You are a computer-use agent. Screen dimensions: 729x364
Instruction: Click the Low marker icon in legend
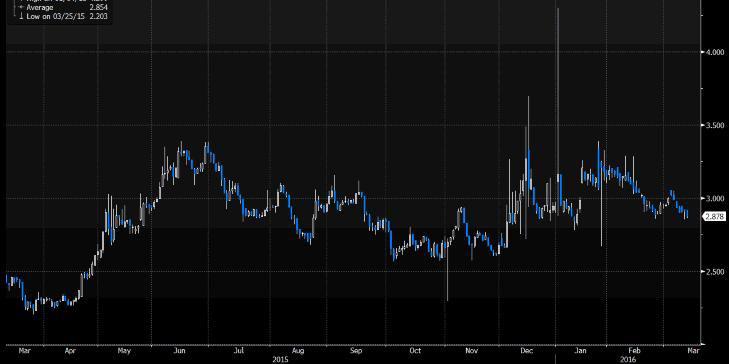coord(21,15)
